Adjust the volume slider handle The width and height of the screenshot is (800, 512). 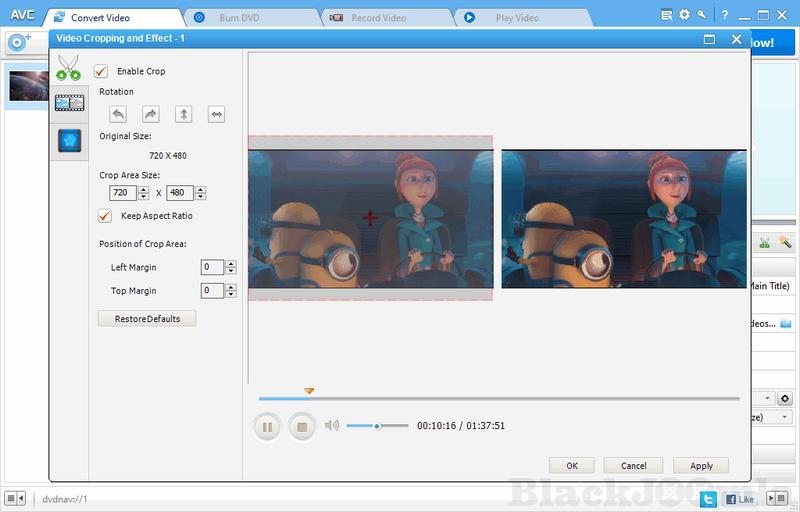377,426
